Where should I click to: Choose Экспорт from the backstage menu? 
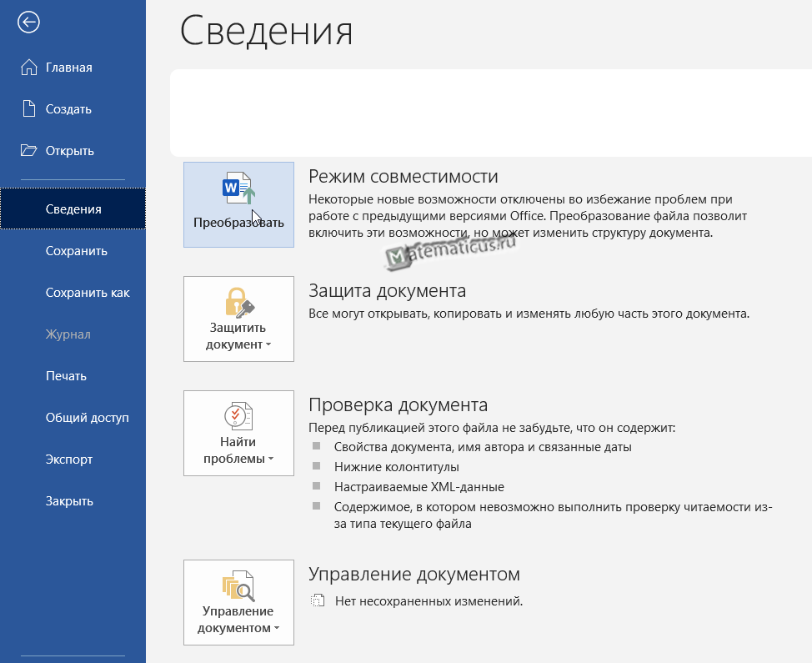click(x=68, y=460)
